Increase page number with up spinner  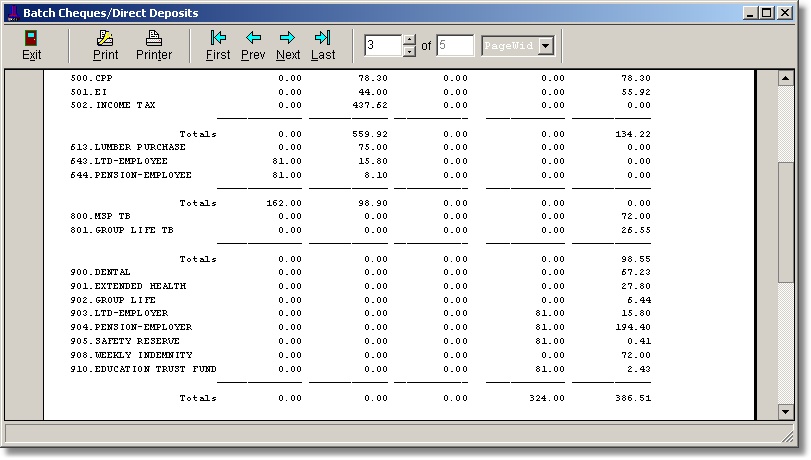pyautogui.click(x=409, y=40)
